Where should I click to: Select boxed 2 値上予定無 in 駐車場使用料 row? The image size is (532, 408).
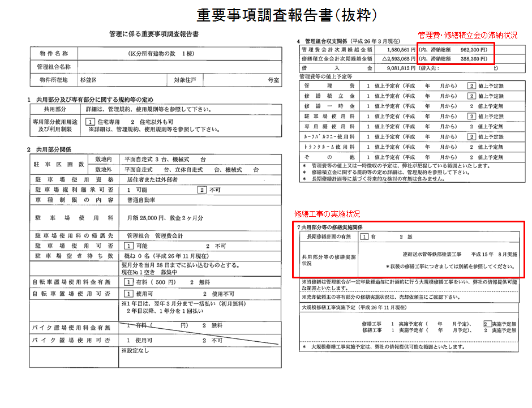pyautogui.click(x=486, y=117)
